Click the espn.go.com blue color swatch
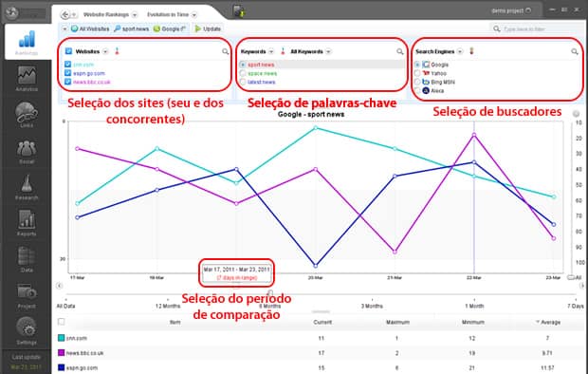The image size is (588, 374). tap(61, 367)
